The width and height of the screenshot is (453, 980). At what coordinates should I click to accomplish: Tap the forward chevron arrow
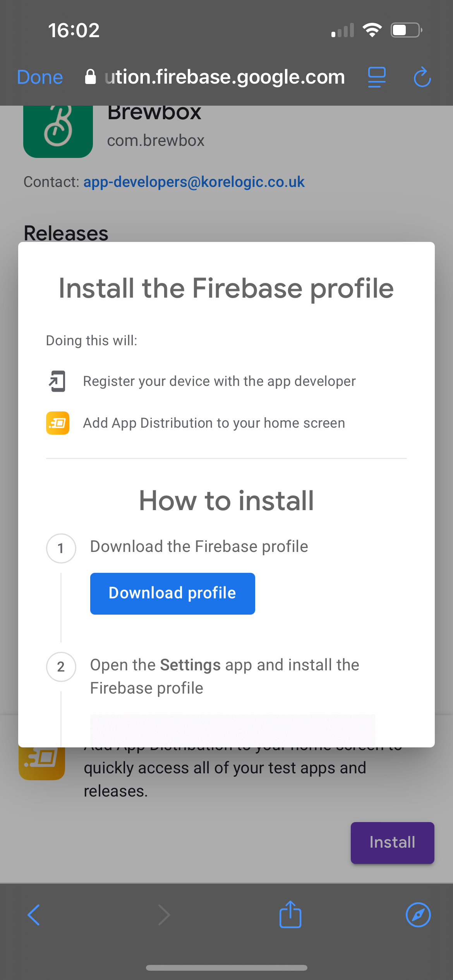tap(164, 915)
